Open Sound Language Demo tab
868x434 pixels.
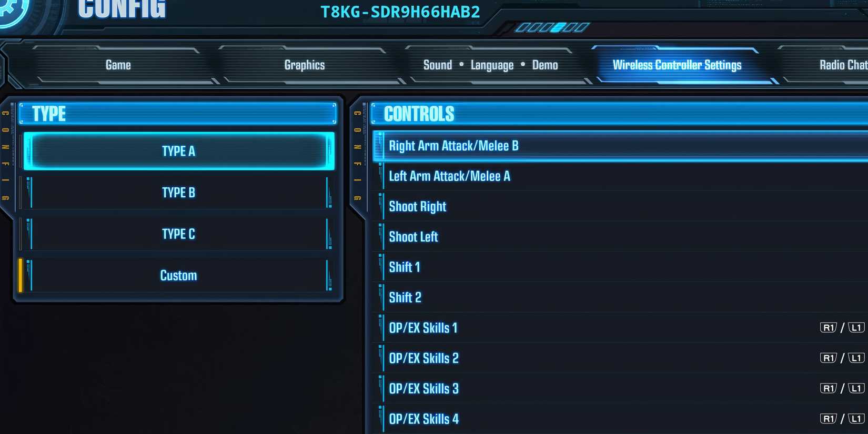pos(490,65)
